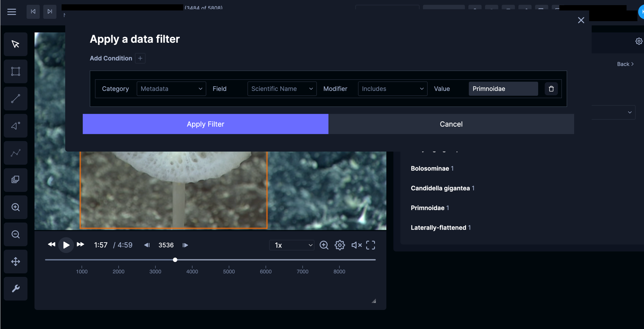The height and width of the screenshot is (329, 644).
Task: Click the timeline scrubber handle
Action: point(175,260)
